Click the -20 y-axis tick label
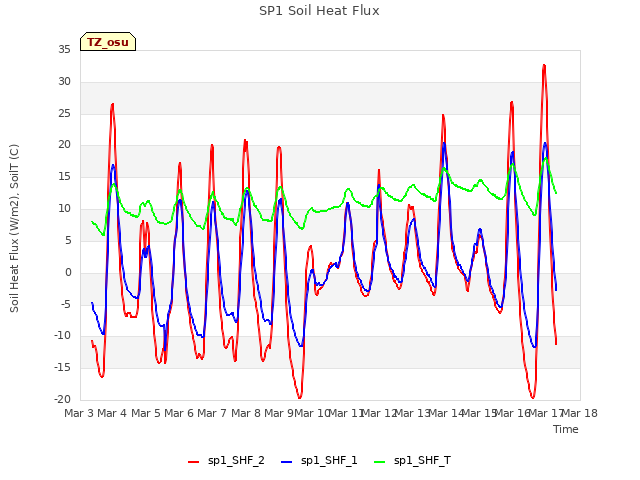 tap(63, 400)
